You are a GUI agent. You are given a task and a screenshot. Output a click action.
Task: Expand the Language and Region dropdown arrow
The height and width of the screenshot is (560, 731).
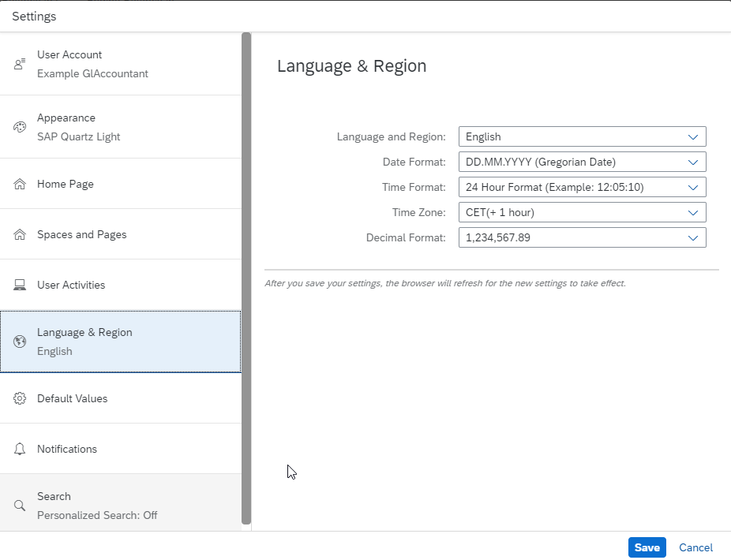click(x=693, y=137)
